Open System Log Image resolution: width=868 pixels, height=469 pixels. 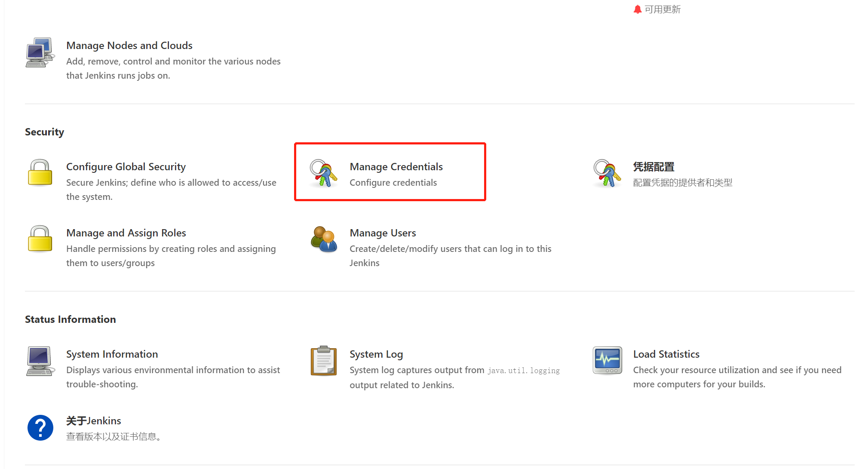coord(376,354)
